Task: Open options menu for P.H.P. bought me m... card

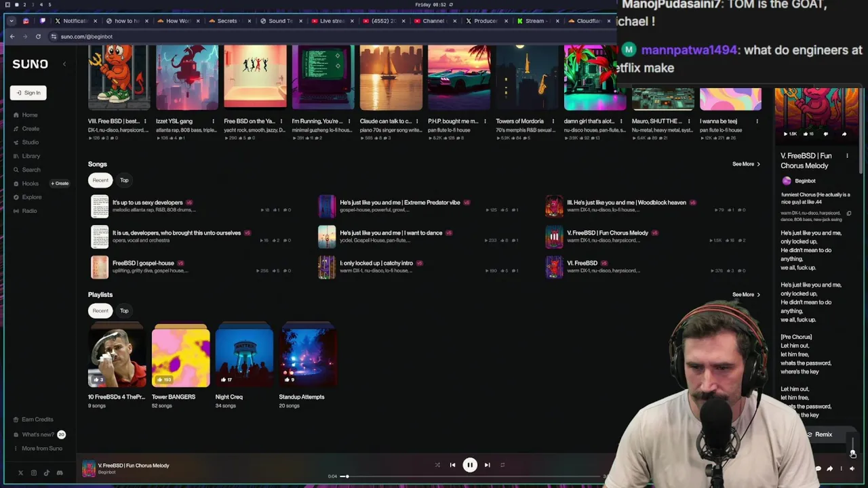Action: (485, 121)
